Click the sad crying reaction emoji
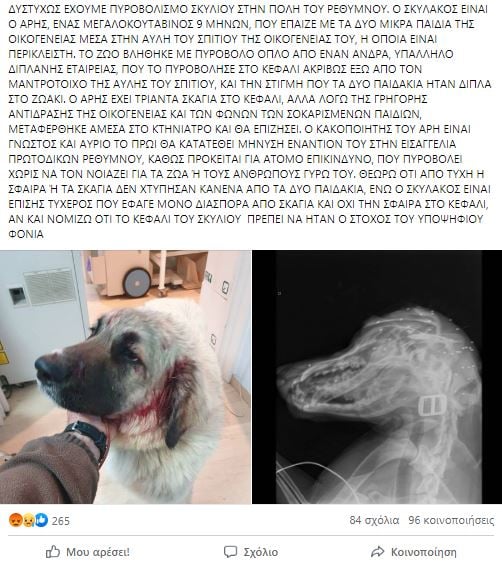Image resolution: width=502 pixels, height=566 pixels. point(28,520)
